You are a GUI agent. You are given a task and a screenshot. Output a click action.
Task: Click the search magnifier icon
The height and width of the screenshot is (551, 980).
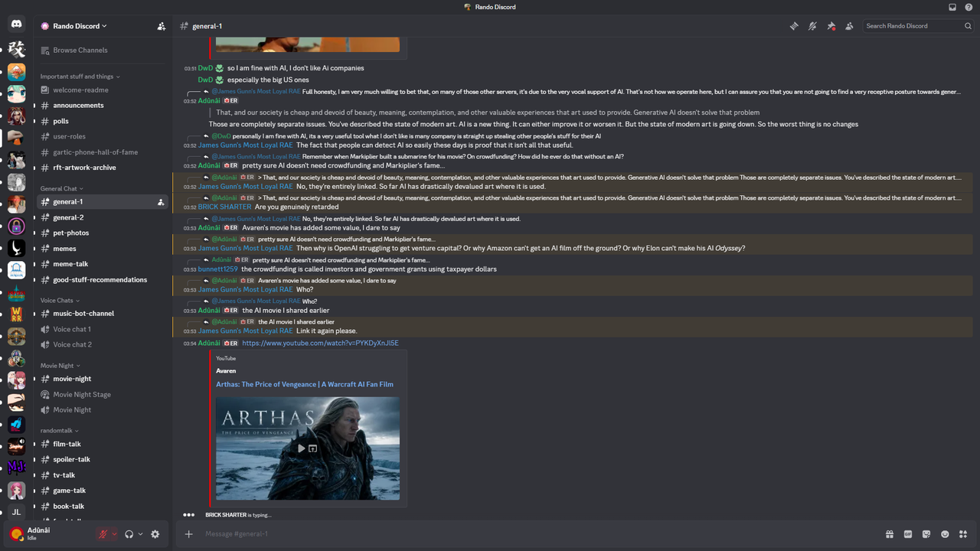[968, 26]
